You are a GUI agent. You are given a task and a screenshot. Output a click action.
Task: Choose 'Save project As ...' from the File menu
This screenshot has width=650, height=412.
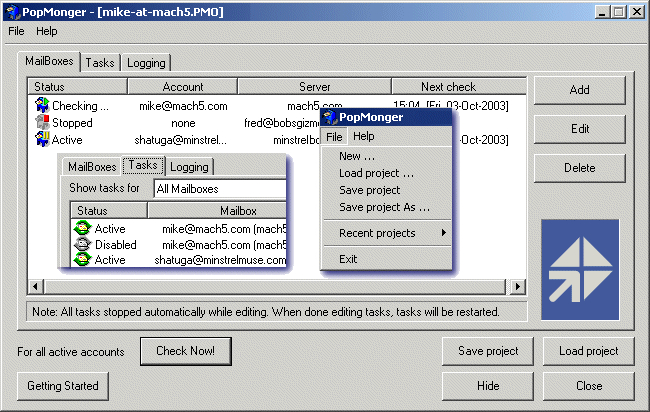pyautogui.click(x=384, y=207)
